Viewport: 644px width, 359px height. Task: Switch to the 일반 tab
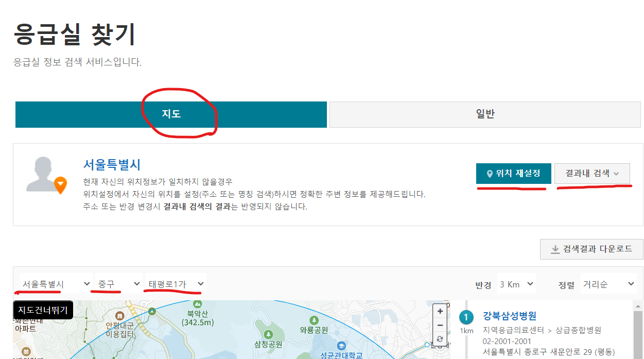pyautogui.click(x=485, y=114)
